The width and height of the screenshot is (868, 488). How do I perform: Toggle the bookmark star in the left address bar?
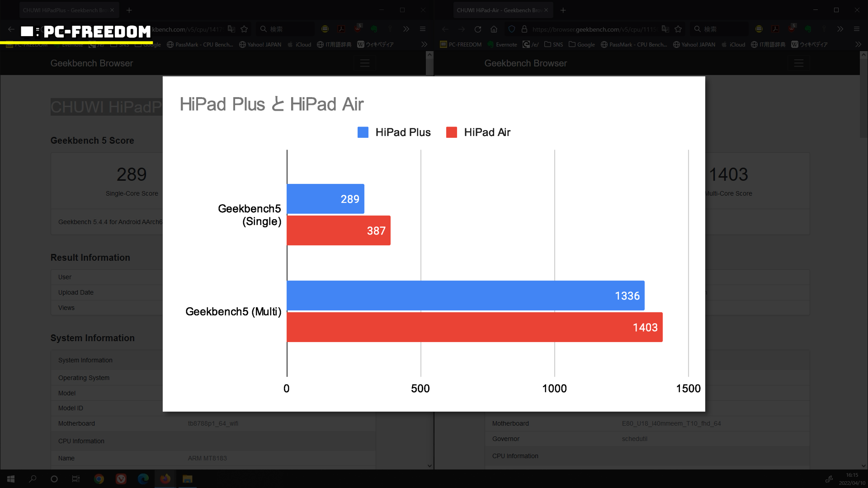click(244, 29)
